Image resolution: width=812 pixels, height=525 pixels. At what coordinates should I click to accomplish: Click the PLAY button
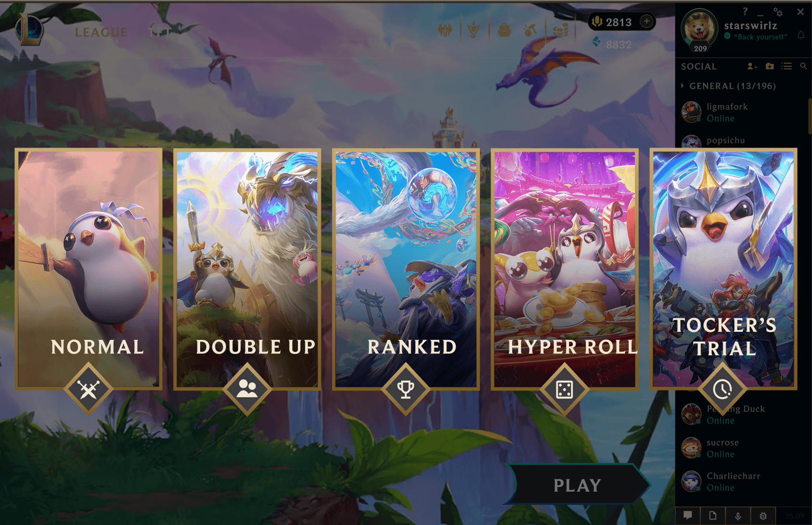coord(577,485)
